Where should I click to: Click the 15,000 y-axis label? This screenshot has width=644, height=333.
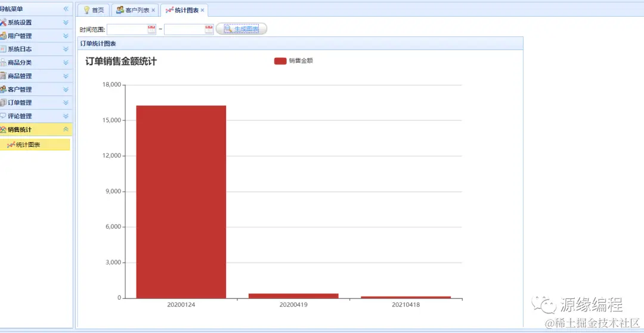coord(111,121)
